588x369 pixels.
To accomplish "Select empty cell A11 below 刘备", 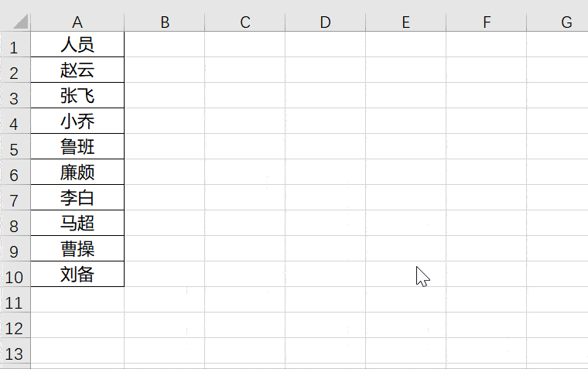I will pyautogui.click(x=77, y=300).
